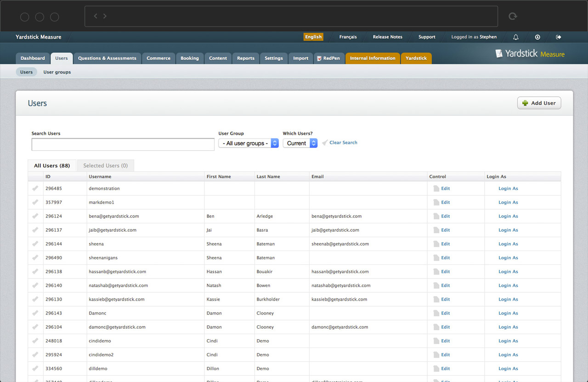The image size is (588, 382).
Task: Open the Content tab
Action: coord(218,58)
